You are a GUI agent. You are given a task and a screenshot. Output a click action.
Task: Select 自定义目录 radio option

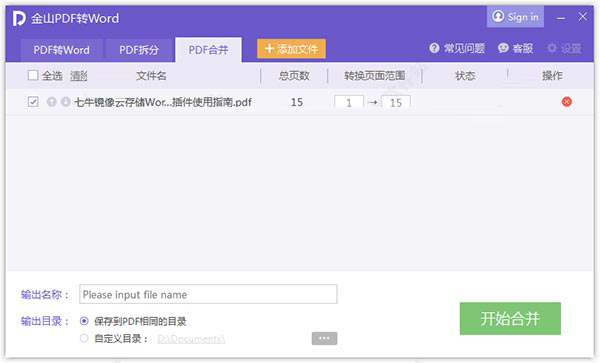point(84,338)
